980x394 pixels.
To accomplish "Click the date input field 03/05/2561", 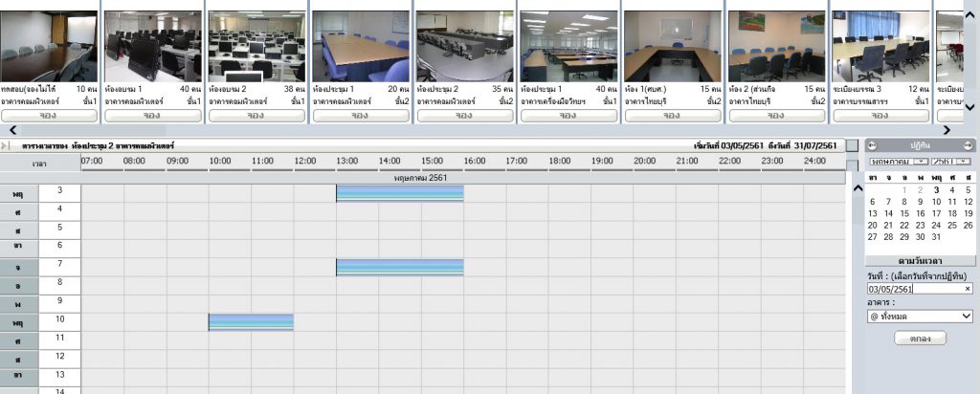I will (913, 288).
